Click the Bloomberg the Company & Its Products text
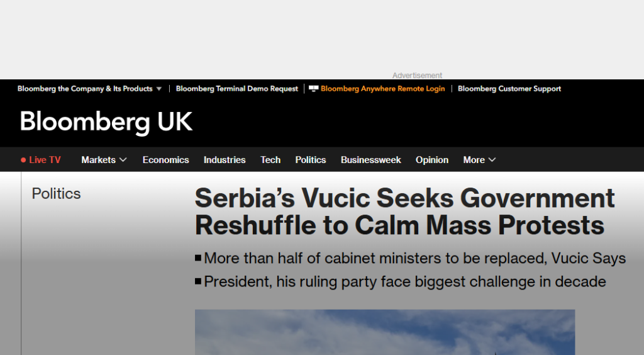This screenshot has height=355, width=644. 85,89
